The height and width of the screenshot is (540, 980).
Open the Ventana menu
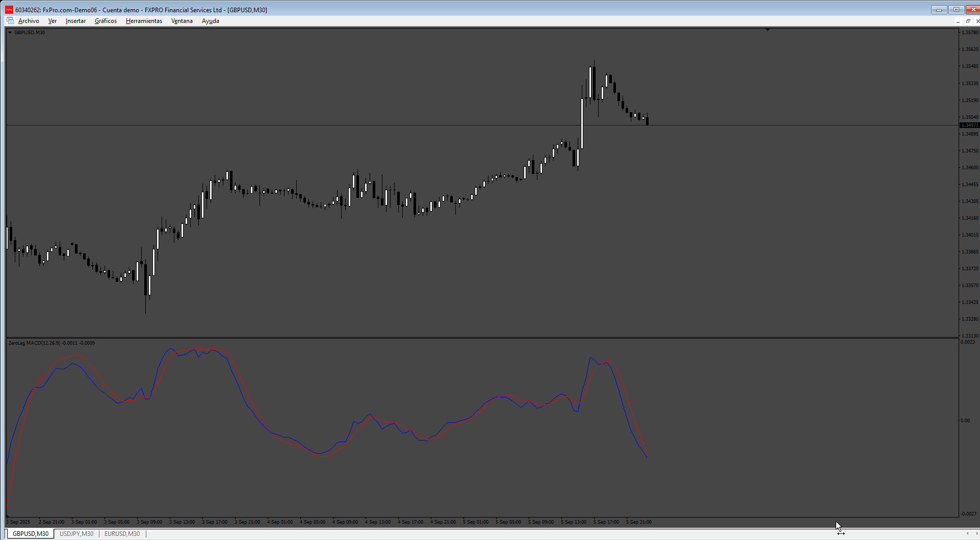[182, 21]
